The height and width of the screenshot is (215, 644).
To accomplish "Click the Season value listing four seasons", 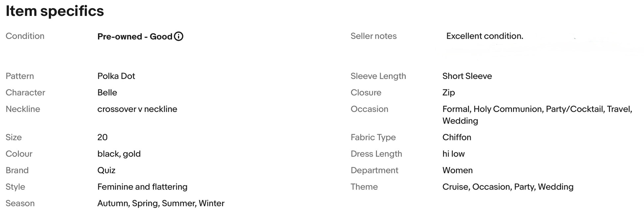I will coord(161,203).
